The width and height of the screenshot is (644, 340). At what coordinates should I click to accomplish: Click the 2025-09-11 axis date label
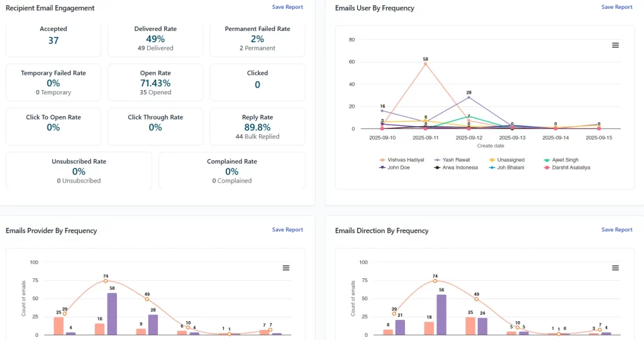point(426,138)
